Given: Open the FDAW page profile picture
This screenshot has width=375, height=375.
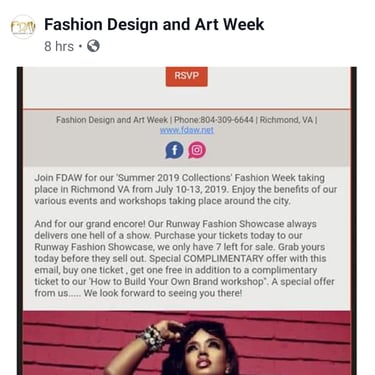Looking at the screenshot, I should pos(23,27).
